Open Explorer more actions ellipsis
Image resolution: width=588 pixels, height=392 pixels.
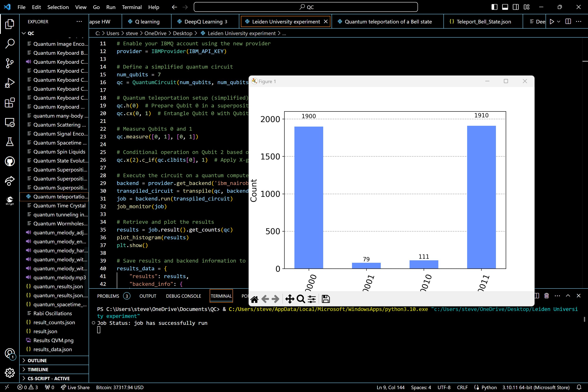pyautogui.click(x=79, y=21)
